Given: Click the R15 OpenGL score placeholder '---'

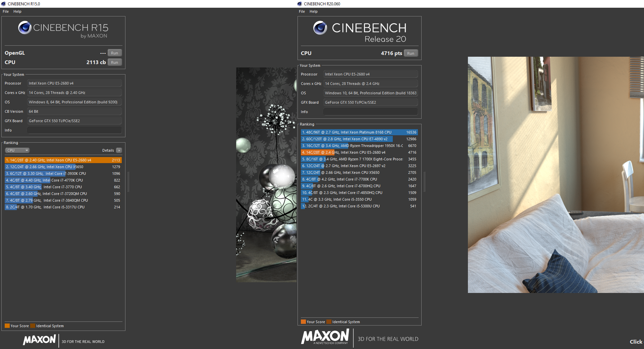Looking at the screenshot, I should click(103, 53).
